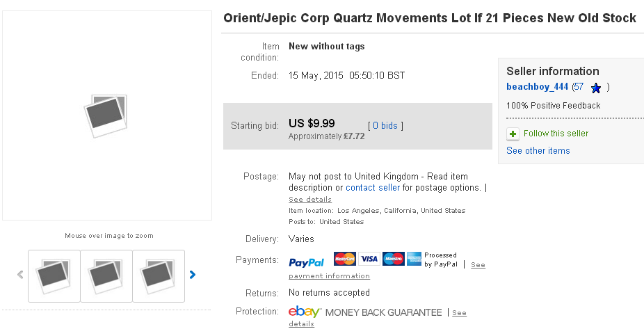
Task: Click Follow this seller
Action: coord(556,134)
